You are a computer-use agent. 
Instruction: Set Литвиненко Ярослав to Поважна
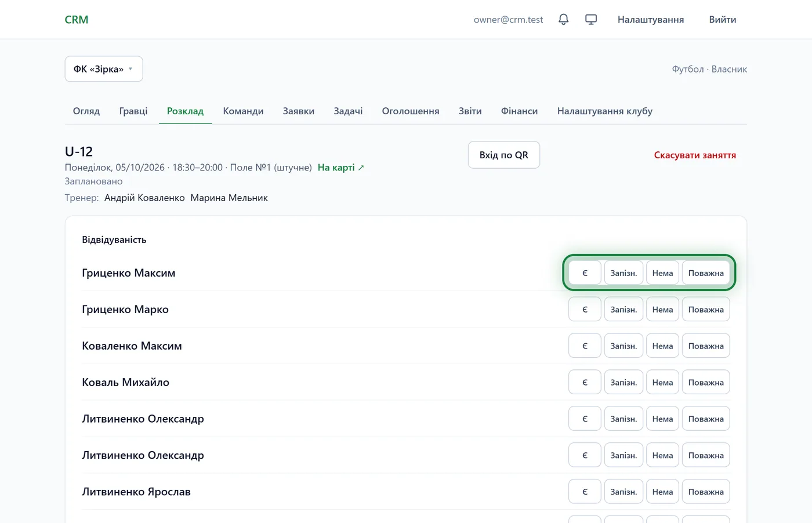click(706, 492)
